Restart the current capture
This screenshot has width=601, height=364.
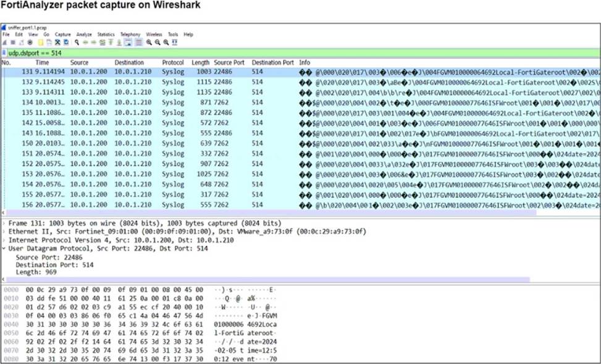tap(21, 43)
